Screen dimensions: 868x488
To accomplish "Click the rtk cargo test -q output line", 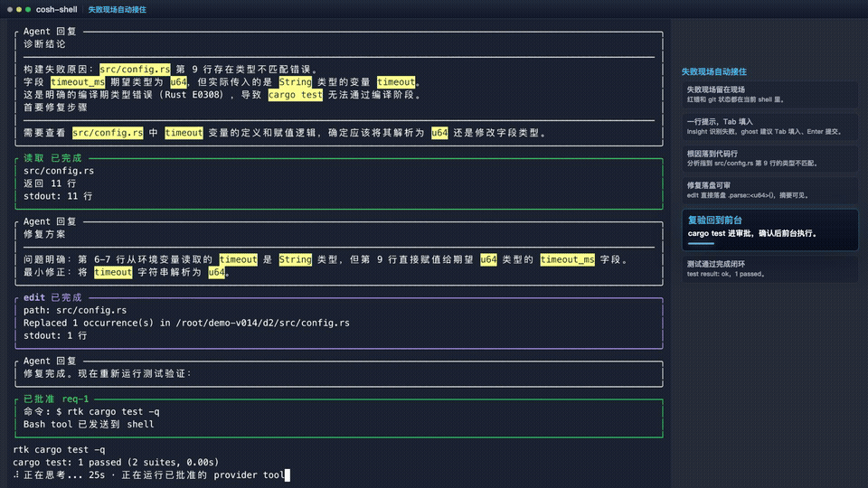I will click(60, 450).
